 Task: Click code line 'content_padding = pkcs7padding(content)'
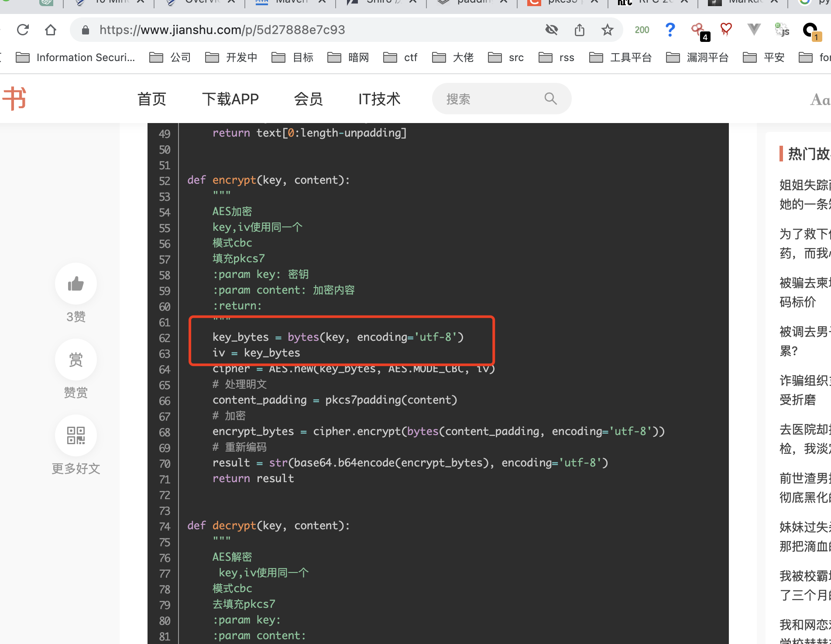coord(335,400)
